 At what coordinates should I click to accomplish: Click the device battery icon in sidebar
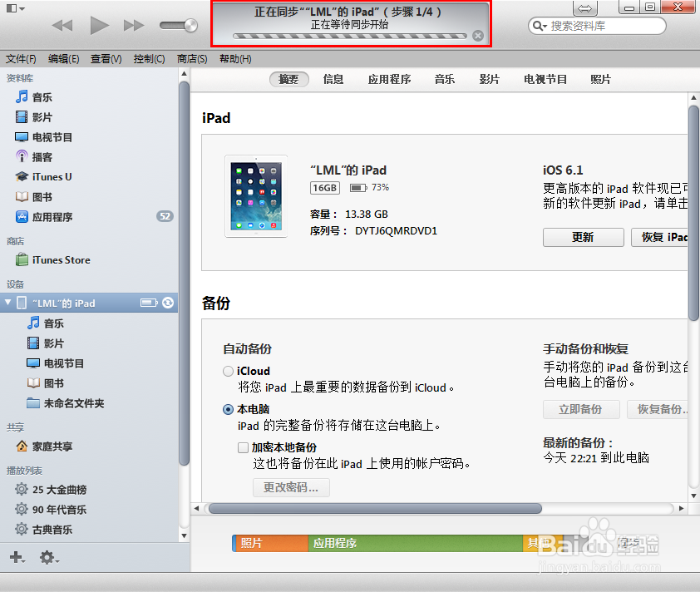coord(149,303)
